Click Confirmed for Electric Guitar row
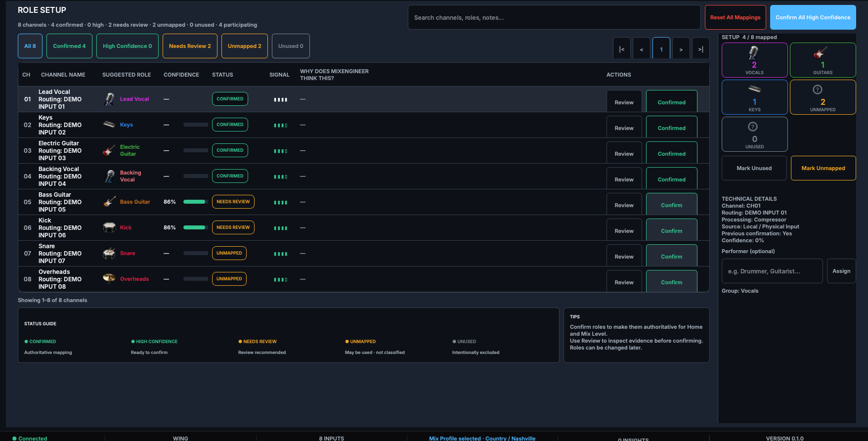The width and height of the screenshot is (868, 441). pyautogui.click(x=672, y=153)
